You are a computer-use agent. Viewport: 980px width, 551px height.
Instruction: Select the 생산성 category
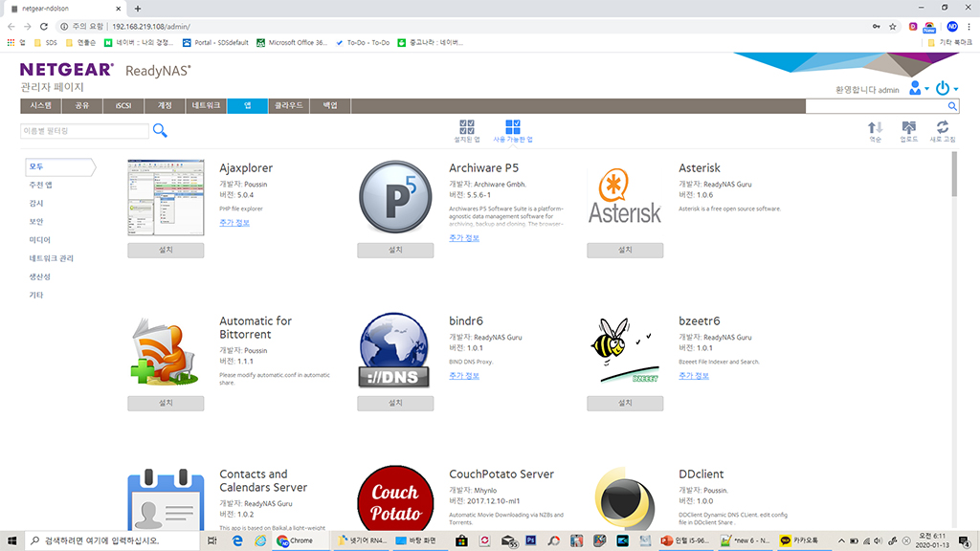coord(39,276)
